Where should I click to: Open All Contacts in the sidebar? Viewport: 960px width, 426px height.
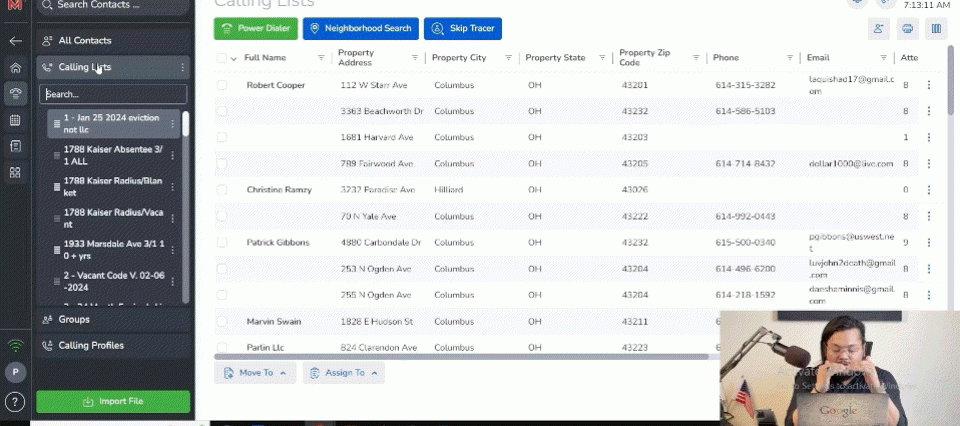coord(85,41)
